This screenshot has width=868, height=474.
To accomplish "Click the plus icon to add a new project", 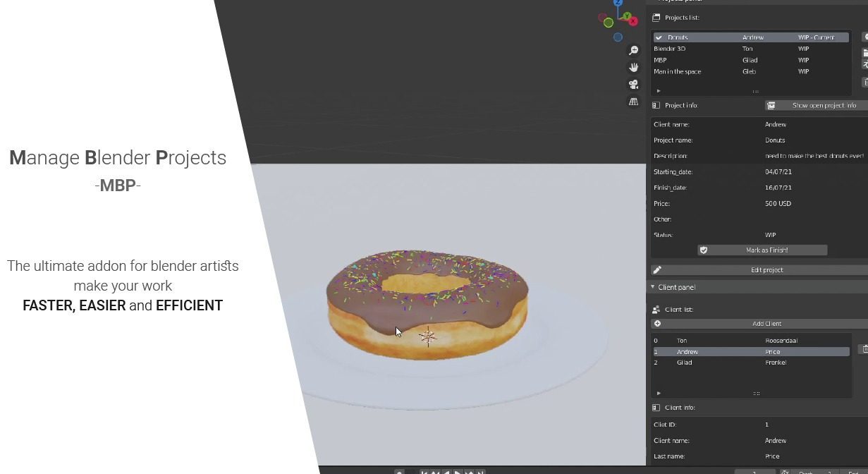I will 865,37.
